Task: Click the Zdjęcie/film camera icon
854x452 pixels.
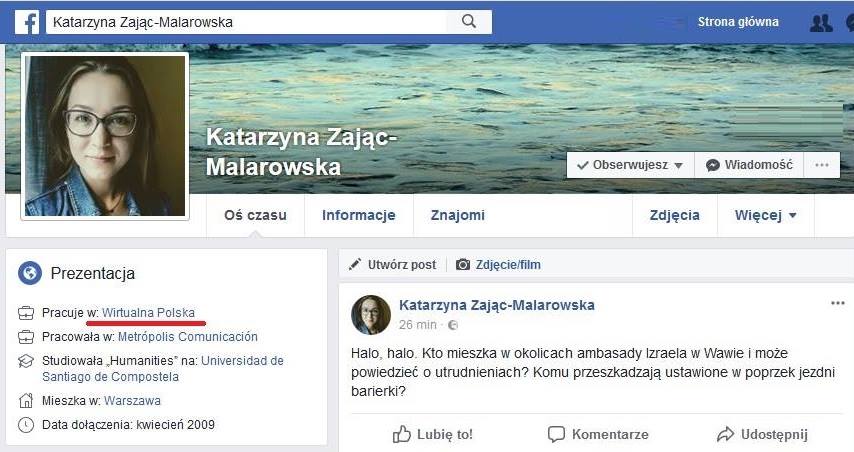Action: (462, 265)
